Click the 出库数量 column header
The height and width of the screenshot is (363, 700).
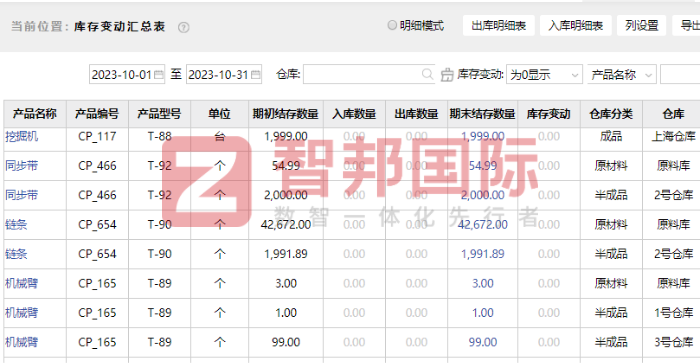[x=416, y=114]
